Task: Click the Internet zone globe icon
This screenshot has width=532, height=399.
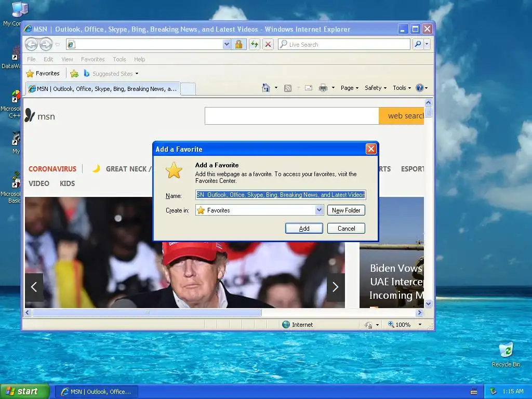Action: (x=286, y=324)
